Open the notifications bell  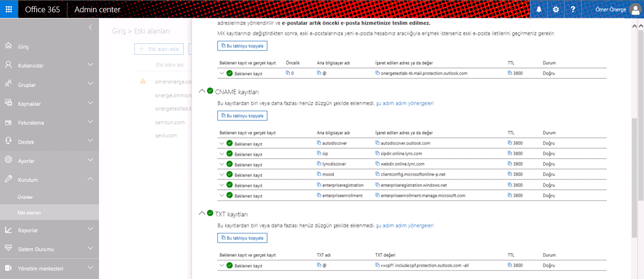click(x=539, y=9)
